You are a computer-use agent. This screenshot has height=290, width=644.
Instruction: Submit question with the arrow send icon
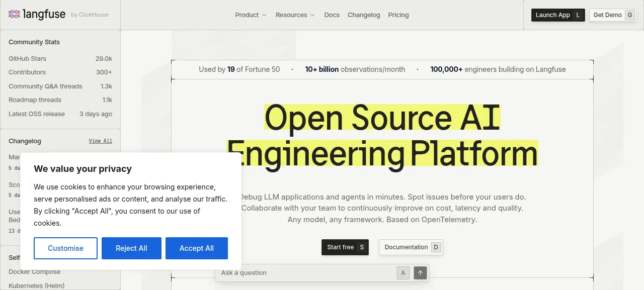point(421,273)
